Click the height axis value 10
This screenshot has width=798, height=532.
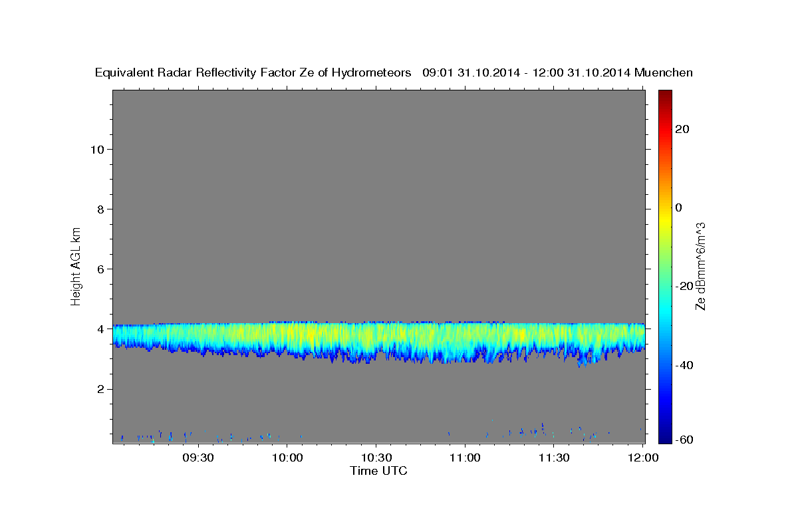tap(96, 149)
